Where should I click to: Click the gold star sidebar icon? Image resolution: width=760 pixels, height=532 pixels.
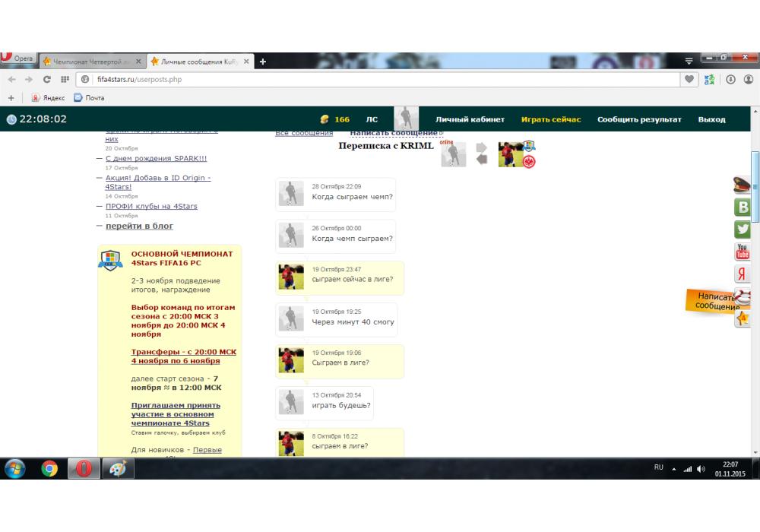(x=743, y=318)
